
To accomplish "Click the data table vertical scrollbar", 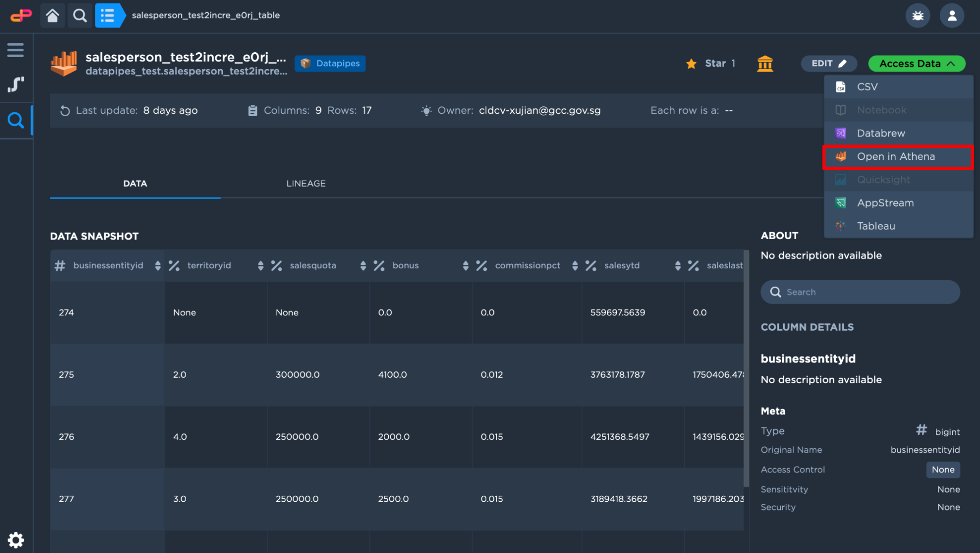I will [x=746, y=368].
